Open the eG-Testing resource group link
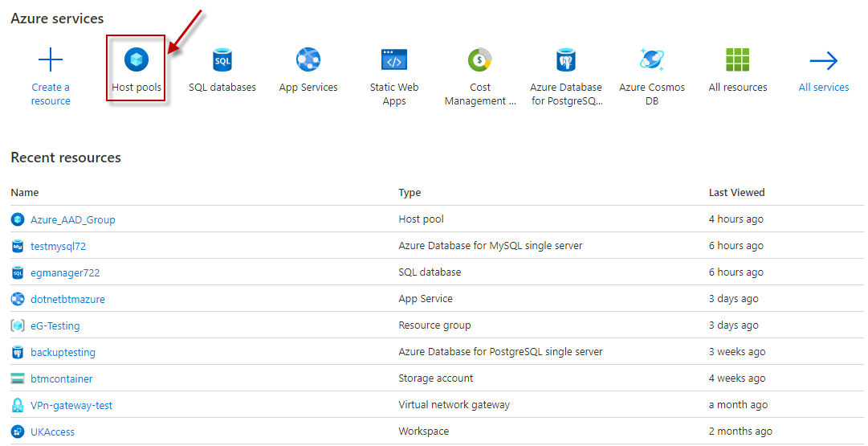Viewport: 868px width, 446px height. (55, 325)
